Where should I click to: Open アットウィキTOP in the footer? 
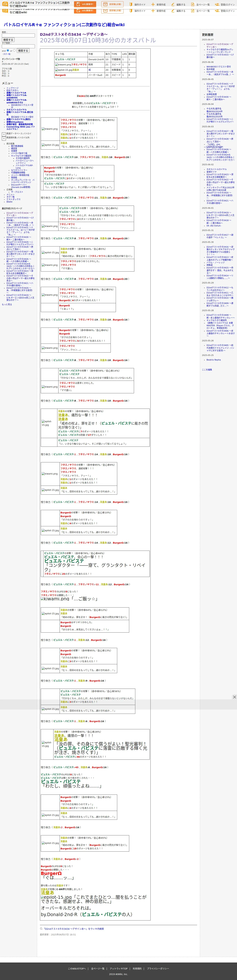118,969
